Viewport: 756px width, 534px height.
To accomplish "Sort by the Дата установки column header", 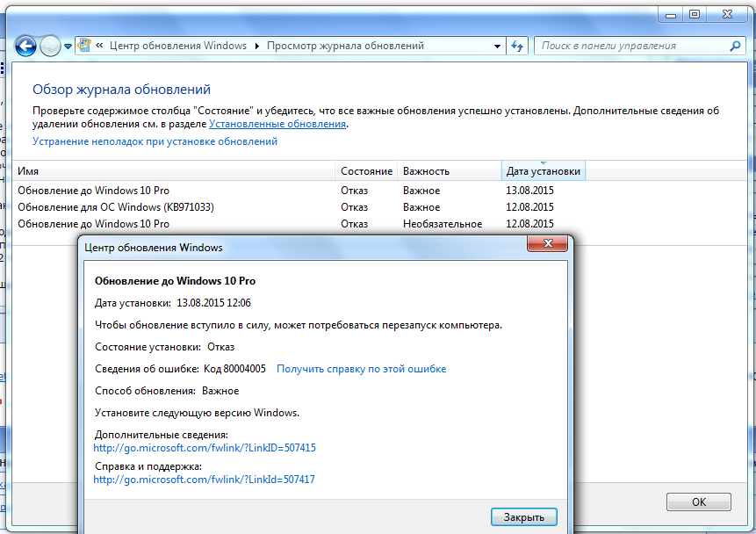I will [544, 171].
